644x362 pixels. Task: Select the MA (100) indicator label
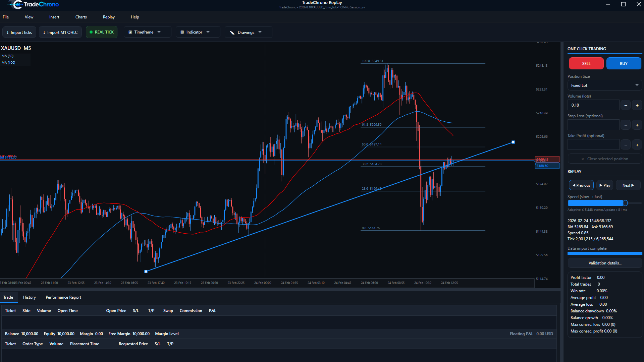point(8,63)
